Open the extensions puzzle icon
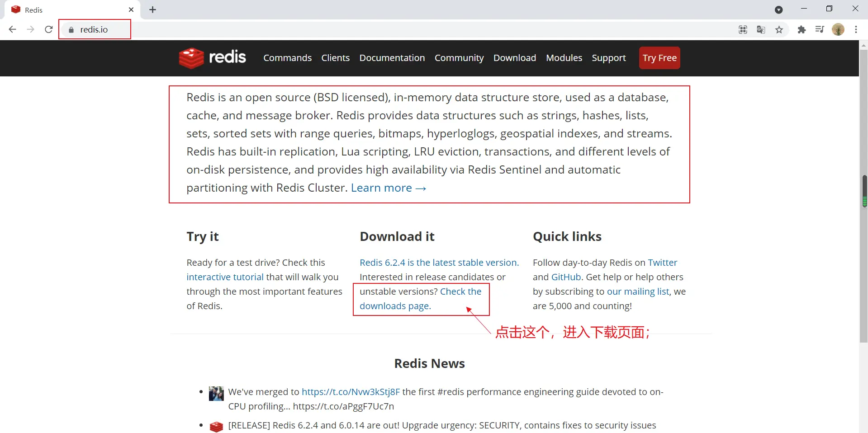 click(x=802, y=30)
